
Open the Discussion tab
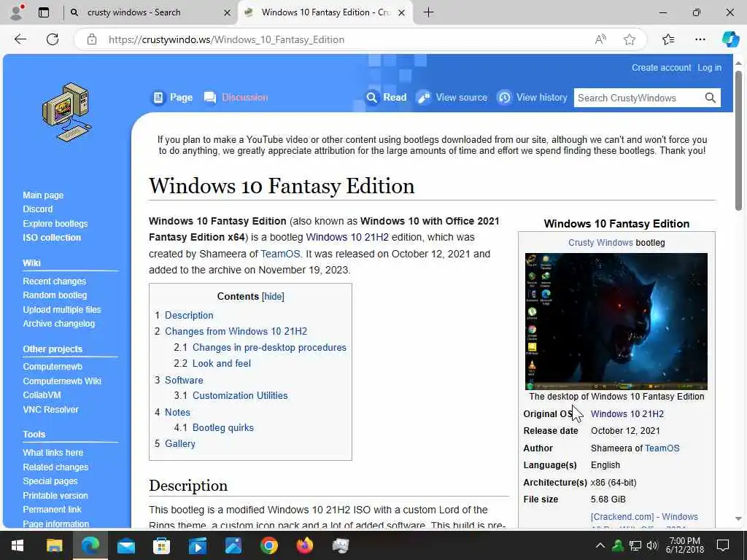(x=236, y=97)
